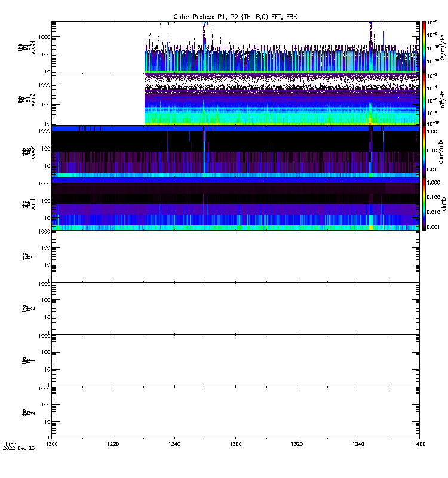448x478 pixels.
Task: Click the thb fbk edc34 filter bank panel
Action: (x=235, y=152)
